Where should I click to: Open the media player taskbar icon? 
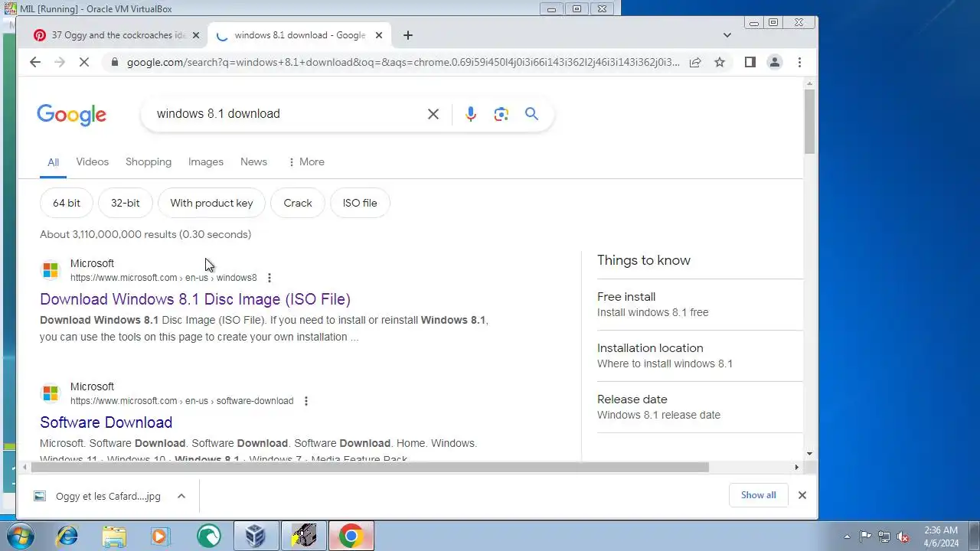tap(160, 536)
